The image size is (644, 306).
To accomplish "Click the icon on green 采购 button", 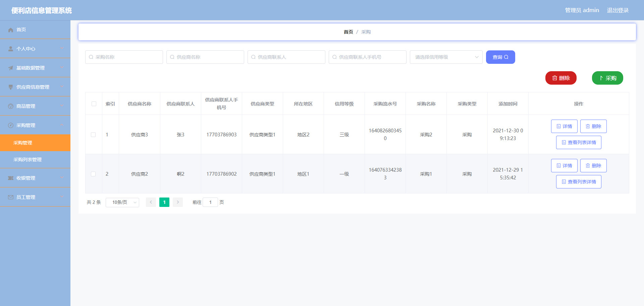I will pos(601,78).
